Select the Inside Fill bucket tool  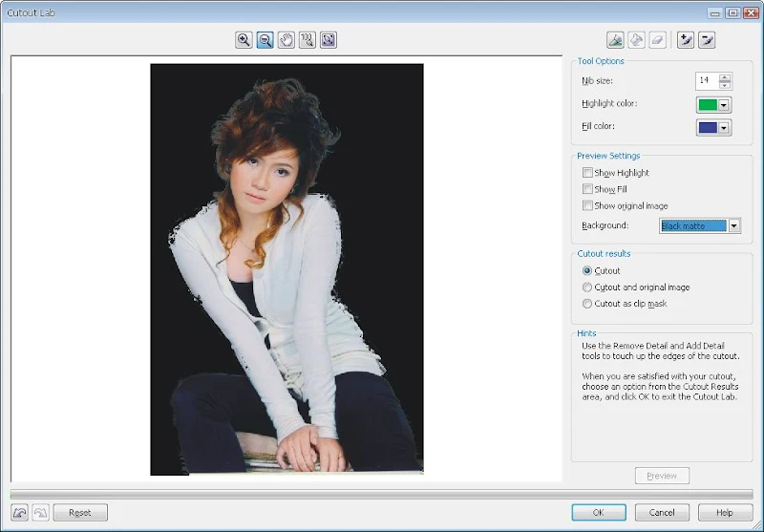click(x=636, y=40)
